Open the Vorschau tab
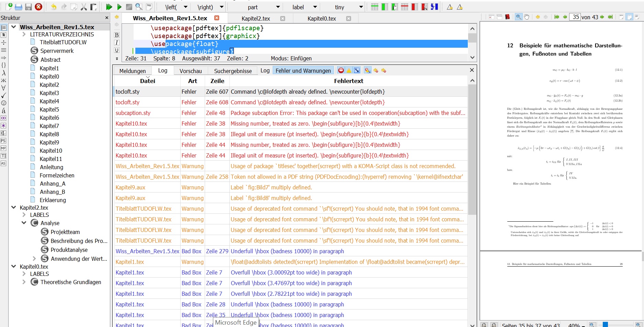Screen dimensions: 644x327 [191, 71]
